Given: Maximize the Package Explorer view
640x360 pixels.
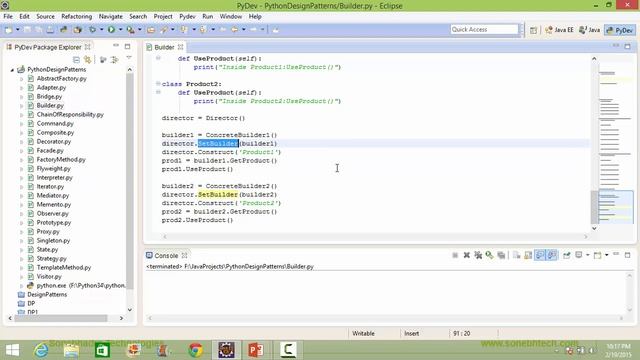Looking at the screenshot, I should (127, 47).
